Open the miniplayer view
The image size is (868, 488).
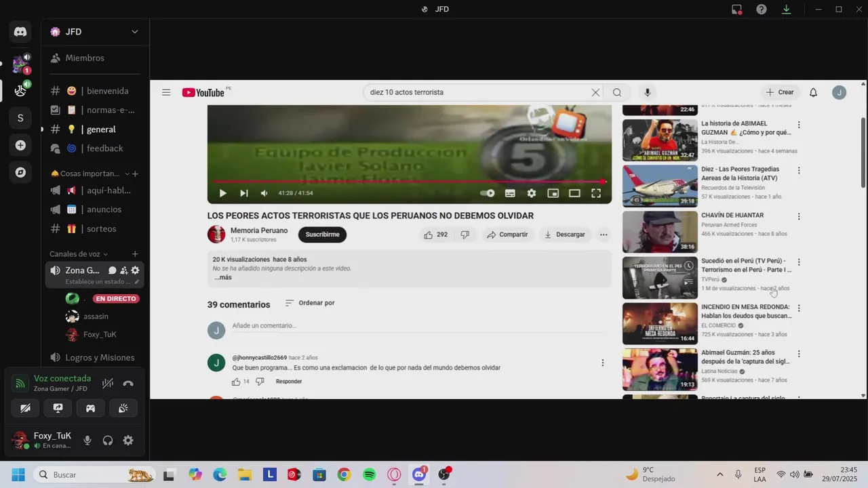pyautogui.click(x=553, y=193)
